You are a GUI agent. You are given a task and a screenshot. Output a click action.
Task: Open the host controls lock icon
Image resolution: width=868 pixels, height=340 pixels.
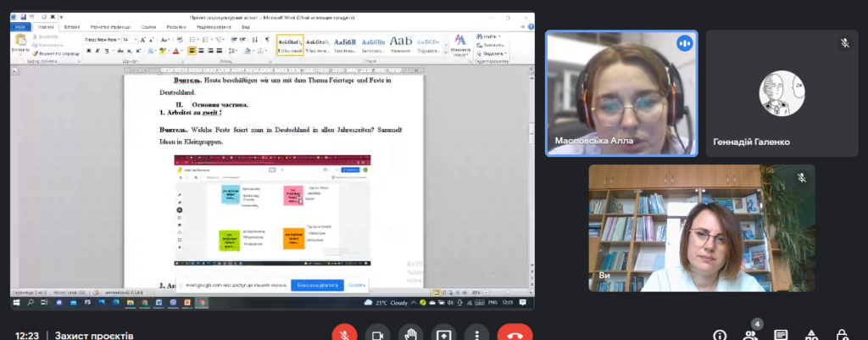(842, 336)
